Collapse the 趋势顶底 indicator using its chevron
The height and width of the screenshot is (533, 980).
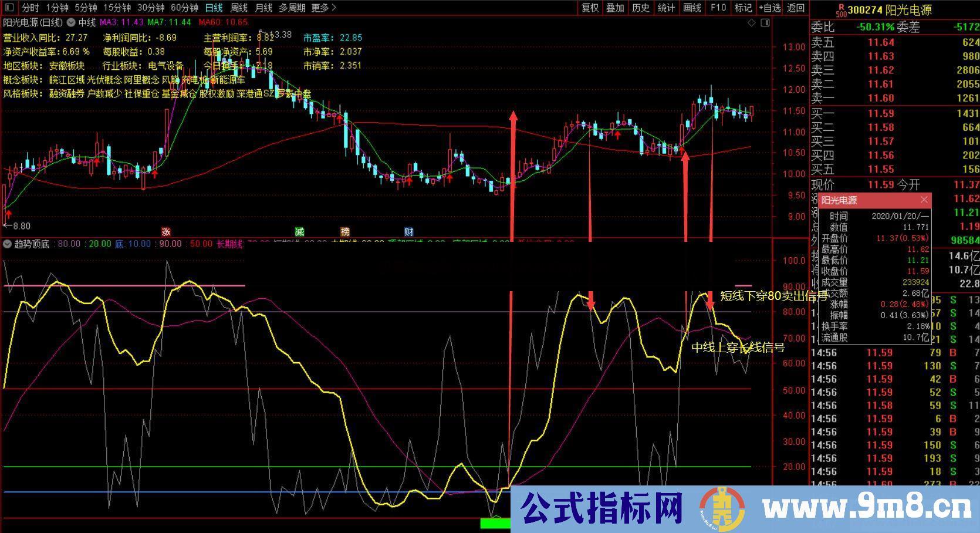click(x=6, y=244)
